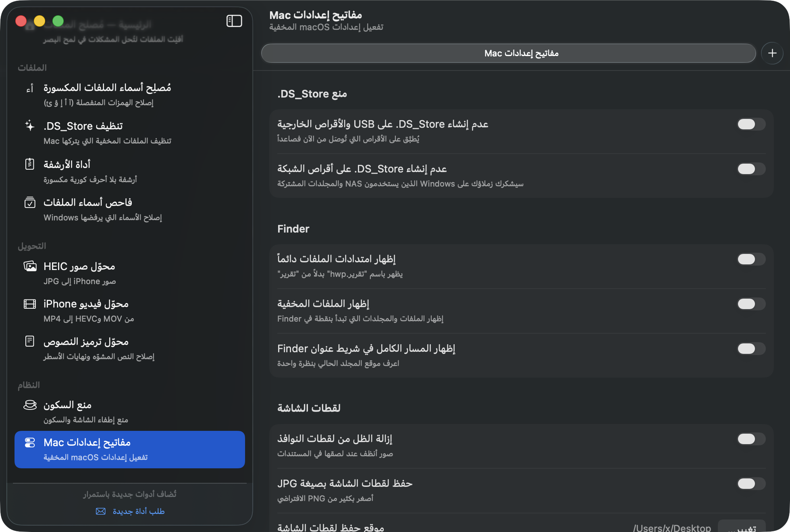
Task: Click the broken filename fixer 'أ' icon
Action: [x=30, y=88]
